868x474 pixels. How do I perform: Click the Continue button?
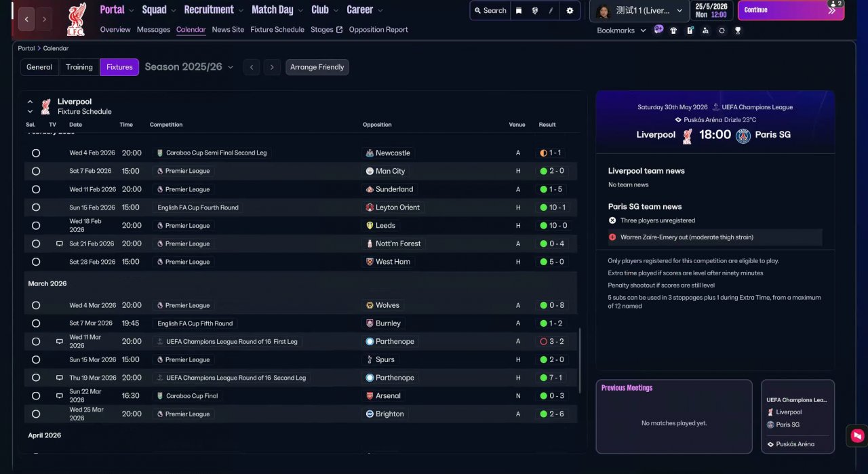point(791,10)
